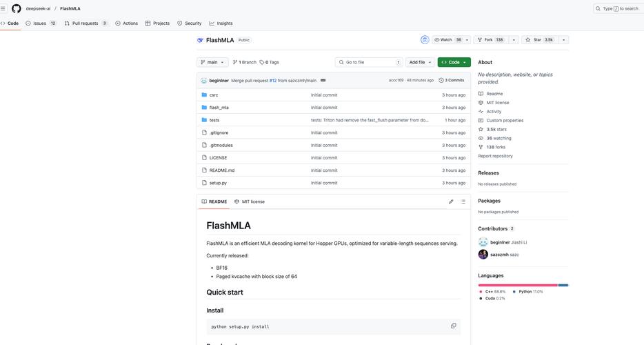
Task: Click the commit details ellipsis icon
Action: pyautogui.click(x=323, y=80)
